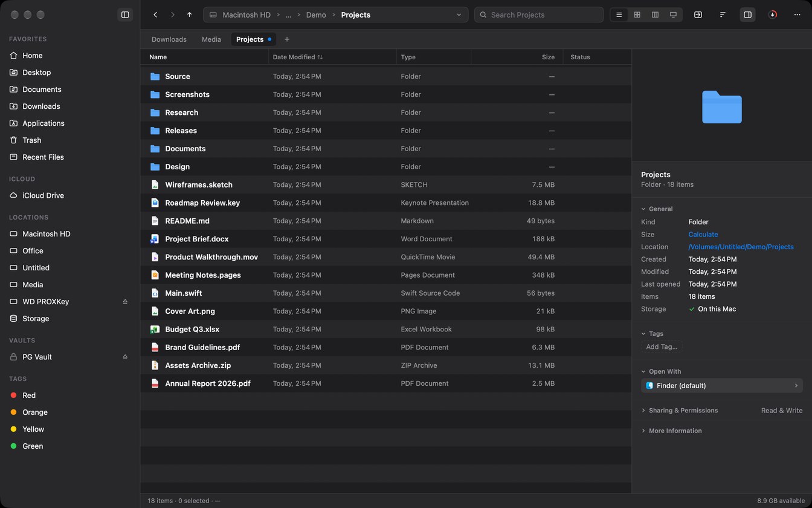Select the Main.swift file

point(386,293)
